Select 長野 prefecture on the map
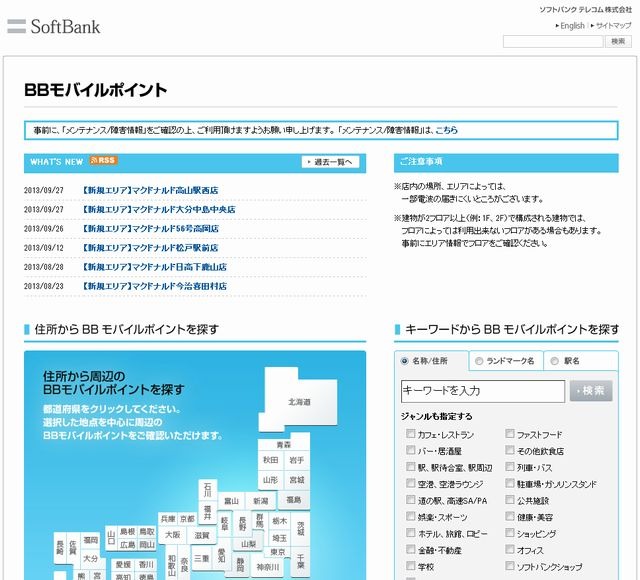The image size is (640, 580). tap(242, 524)
